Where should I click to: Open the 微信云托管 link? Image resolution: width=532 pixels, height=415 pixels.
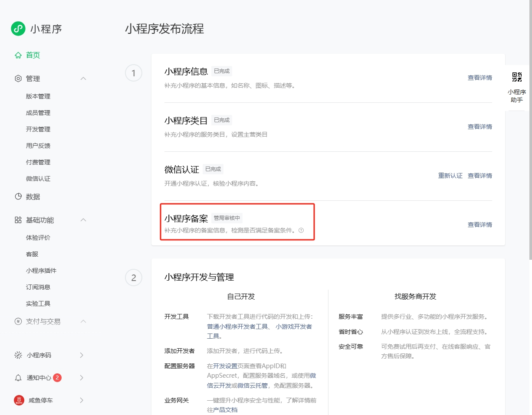pos(252,386)
